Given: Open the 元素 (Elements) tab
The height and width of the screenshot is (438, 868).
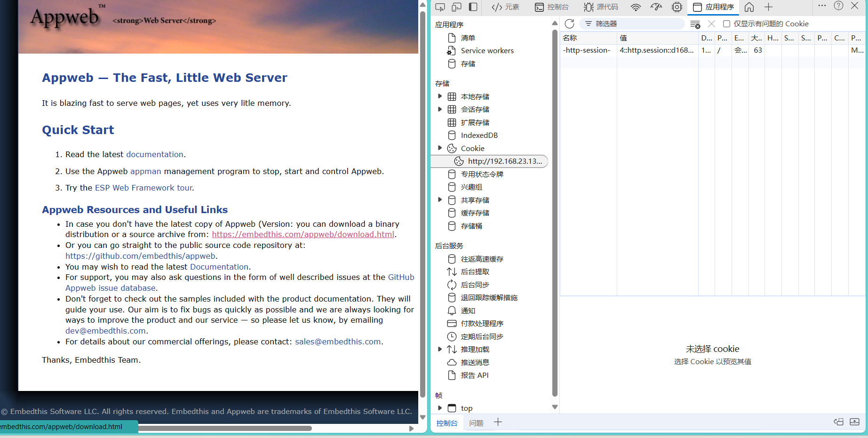Looking at the screenshot, I should pyautogui.click(x=505, y=7).
